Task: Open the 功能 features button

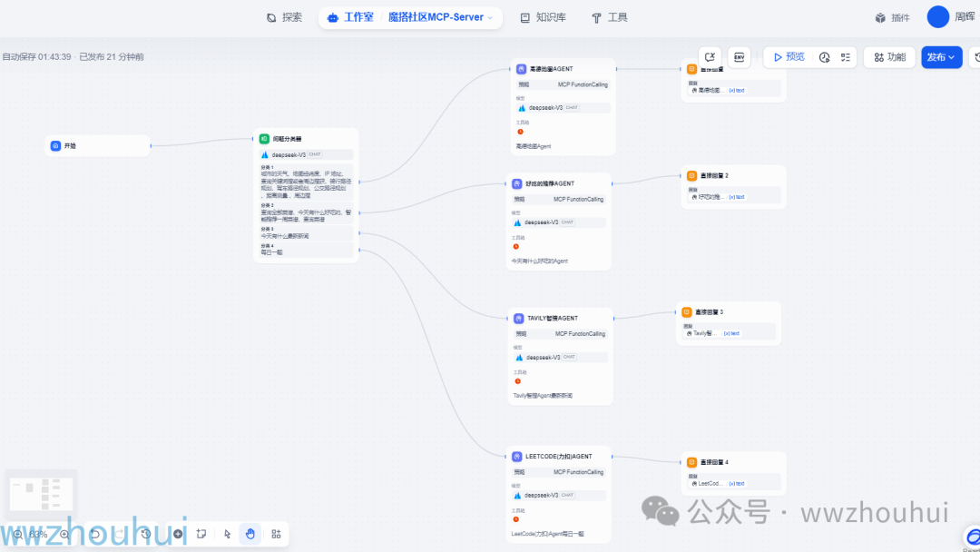Action: point(890,57)
